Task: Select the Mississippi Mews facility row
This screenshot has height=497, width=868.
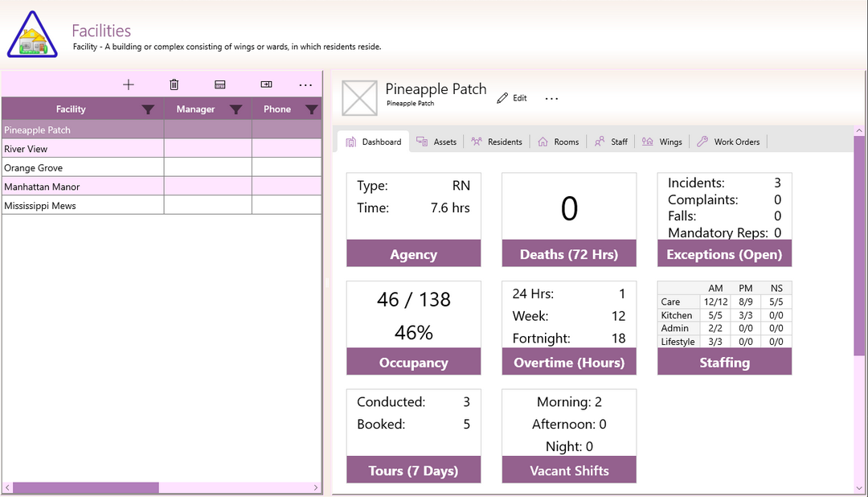Action: (162, 205)
